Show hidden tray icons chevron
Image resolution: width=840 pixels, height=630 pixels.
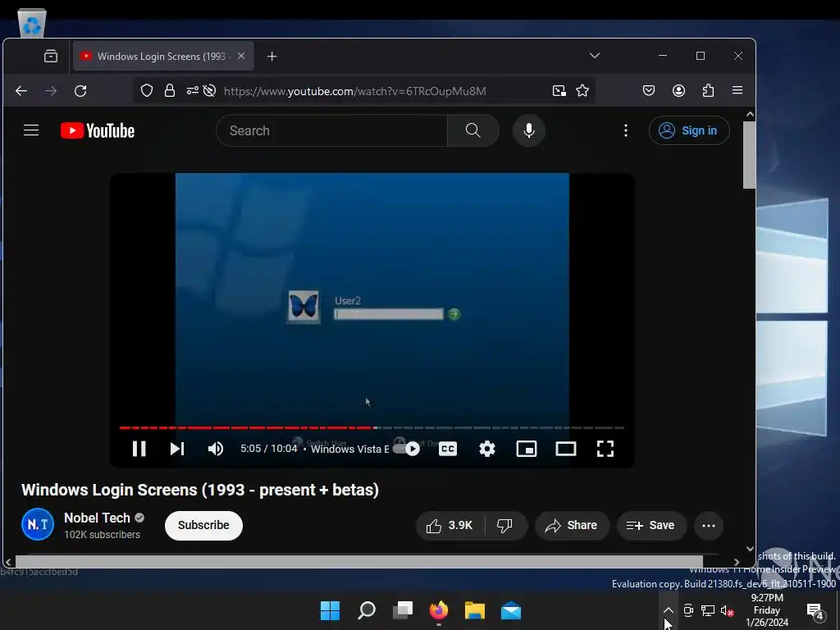coord(668,610)
